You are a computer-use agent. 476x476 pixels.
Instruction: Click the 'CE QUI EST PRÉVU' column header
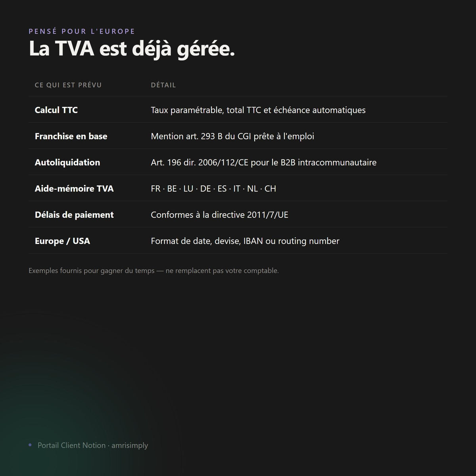(68, 85)
